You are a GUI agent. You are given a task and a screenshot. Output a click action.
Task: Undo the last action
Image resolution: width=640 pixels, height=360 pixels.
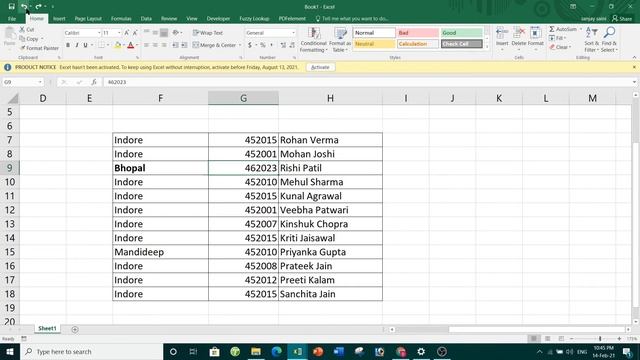tap(24, 7)
